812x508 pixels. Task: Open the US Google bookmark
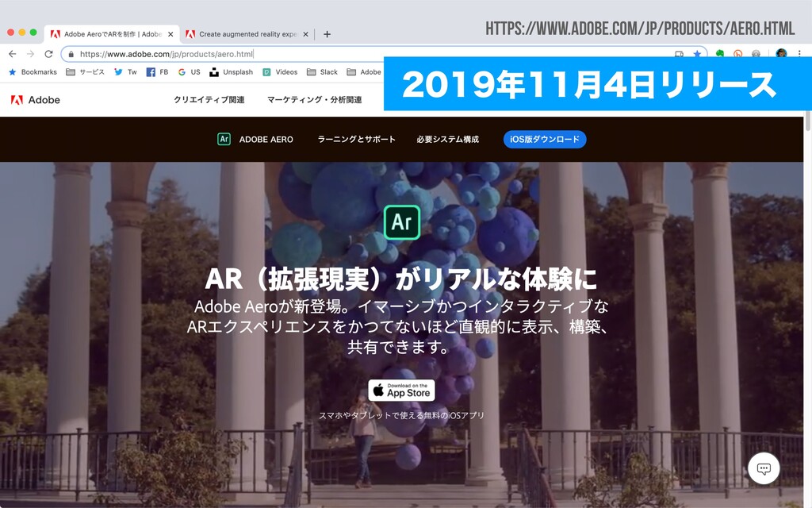[189, 72]
